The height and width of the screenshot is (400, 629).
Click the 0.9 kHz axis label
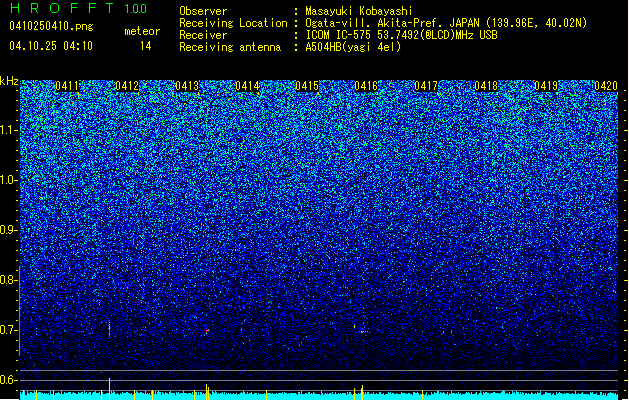[9, 230]
